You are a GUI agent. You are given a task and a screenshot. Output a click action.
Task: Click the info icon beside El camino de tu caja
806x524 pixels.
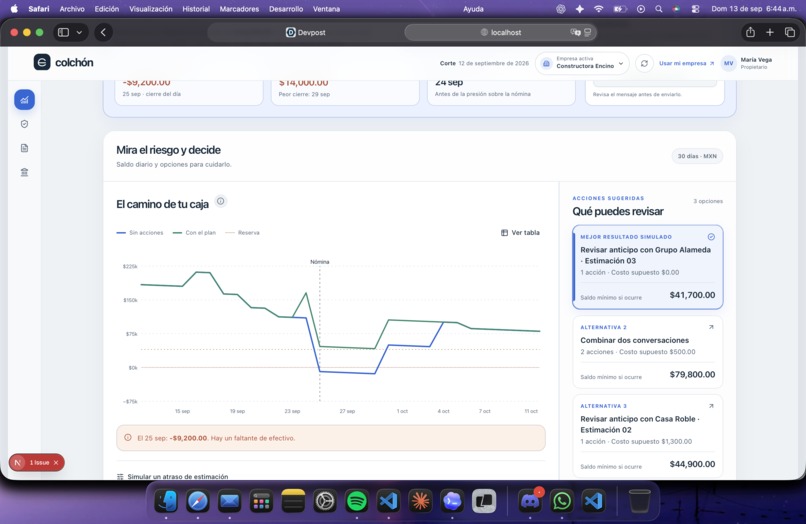221,201
